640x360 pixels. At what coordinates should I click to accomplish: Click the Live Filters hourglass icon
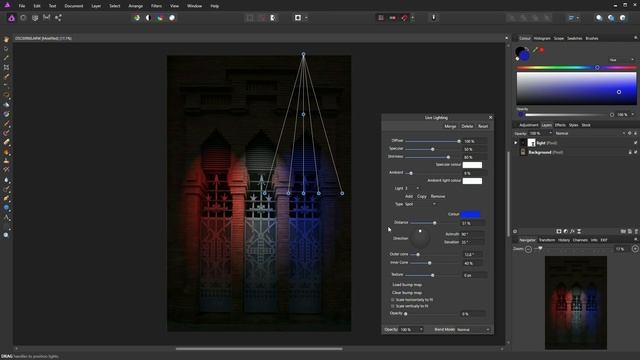tap(579, 231)
